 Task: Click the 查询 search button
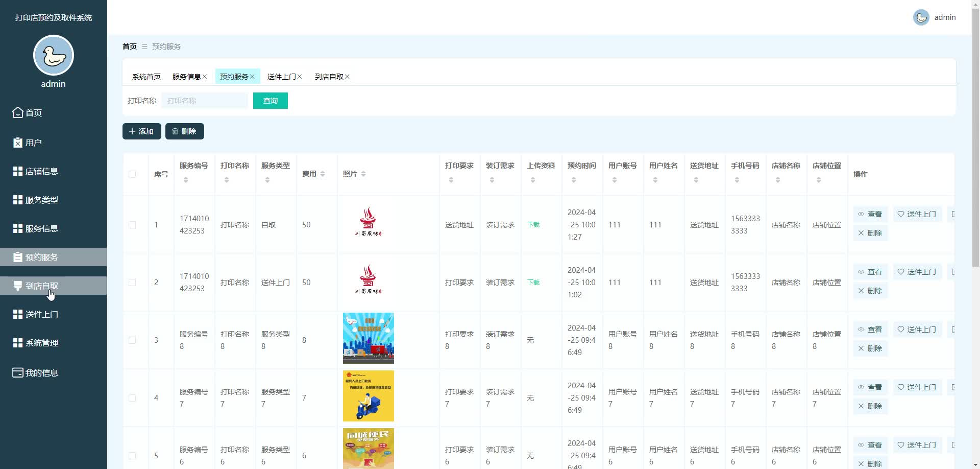pyautogui.click(x=271, y=101)
